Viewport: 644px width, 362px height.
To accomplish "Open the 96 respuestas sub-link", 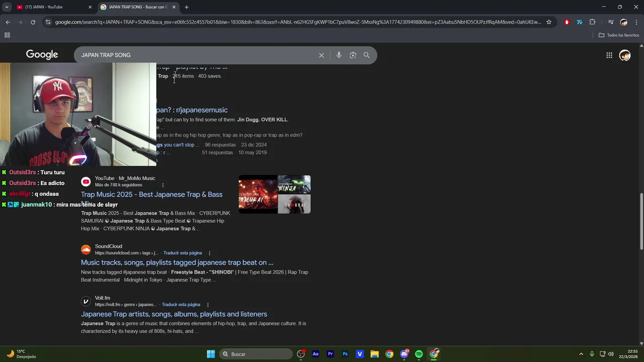I will [220, 145].
